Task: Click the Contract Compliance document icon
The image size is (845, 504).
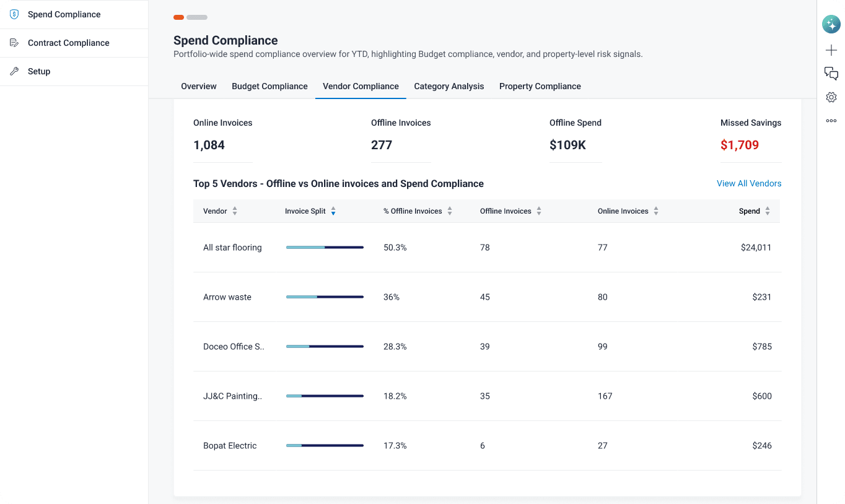Action: click(x=14, y=43)
